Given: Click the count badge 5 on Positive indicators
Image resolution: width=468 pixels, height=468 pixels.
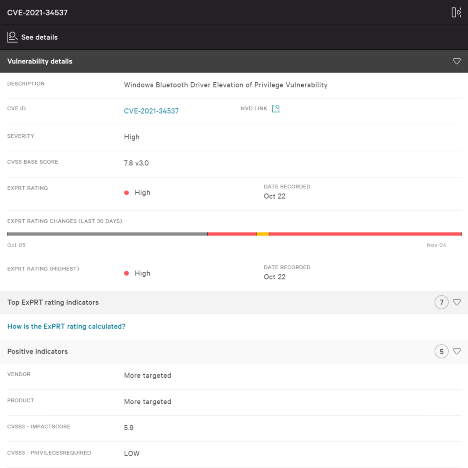Looking at the screenshot, I should [x=441, y=351].
